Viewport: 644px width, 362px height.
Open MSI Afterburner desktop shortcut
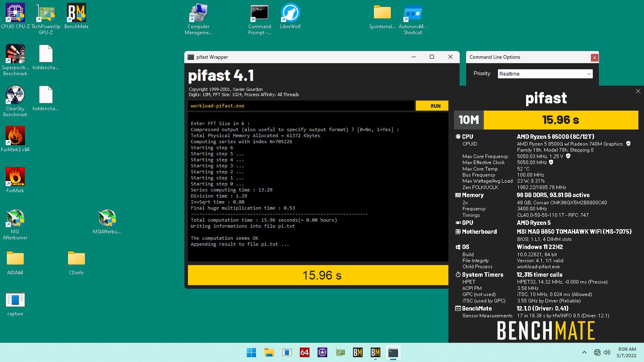pyautogui.click(x=15, y=224)
